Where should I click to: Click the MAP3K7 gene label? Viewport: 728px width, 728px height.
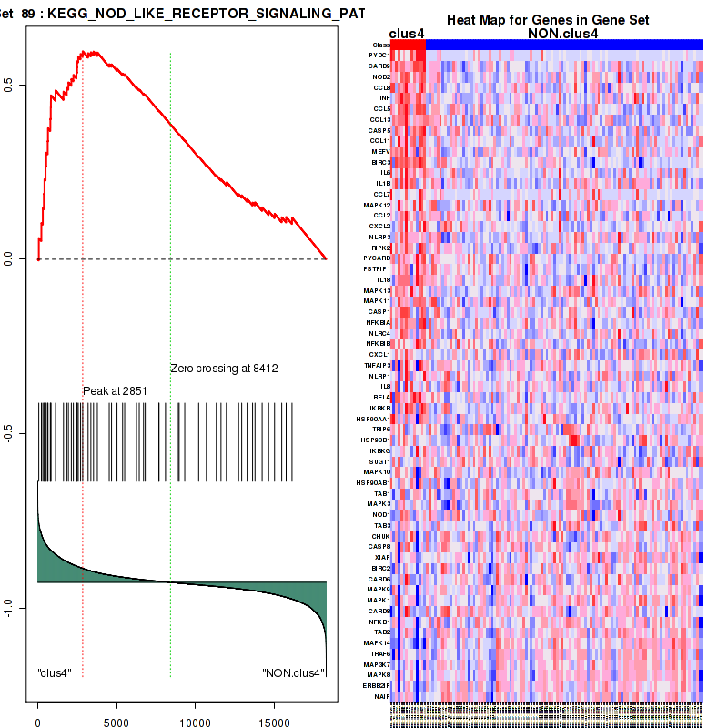(378, 664)
